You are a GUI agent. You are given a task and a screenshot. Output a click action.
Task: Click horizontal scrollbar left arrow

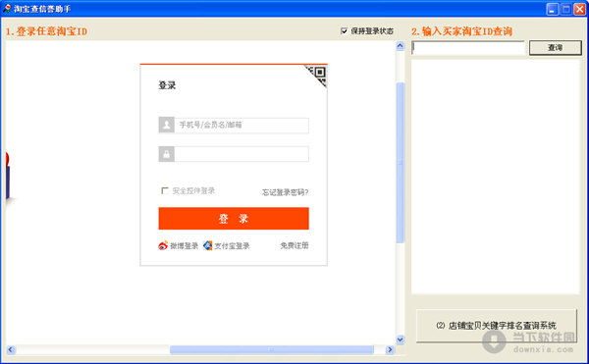11,349
